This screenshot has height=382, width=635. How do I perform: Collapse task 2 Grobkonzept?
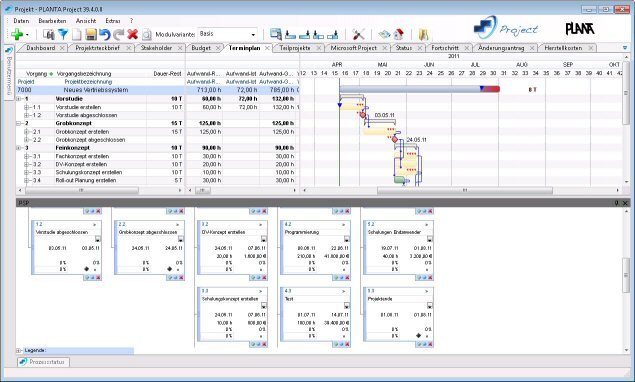click(18, 123)
